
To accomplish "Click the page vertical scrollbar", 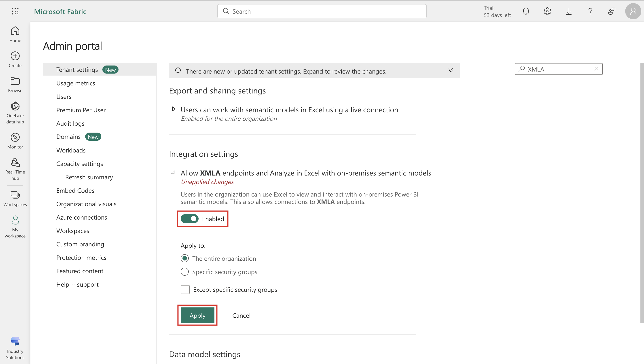I will tap(642, 193).
